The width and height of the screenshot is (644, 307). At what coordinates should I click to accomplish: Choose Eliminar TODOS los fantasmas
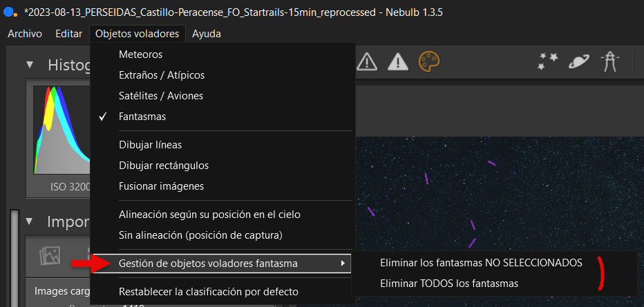(449, 284)
